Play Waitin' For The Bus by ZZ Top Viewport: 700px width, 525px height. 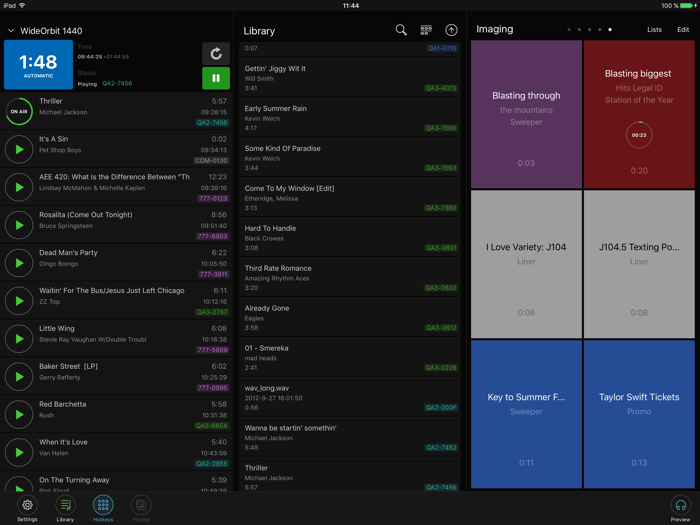pyautogui.click(x=19, y=301)
